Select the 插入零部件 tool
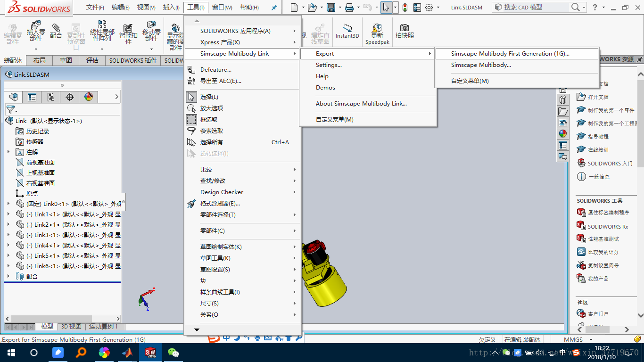The image size is (644, 362). pyautogui.click(x=36, y=31)
